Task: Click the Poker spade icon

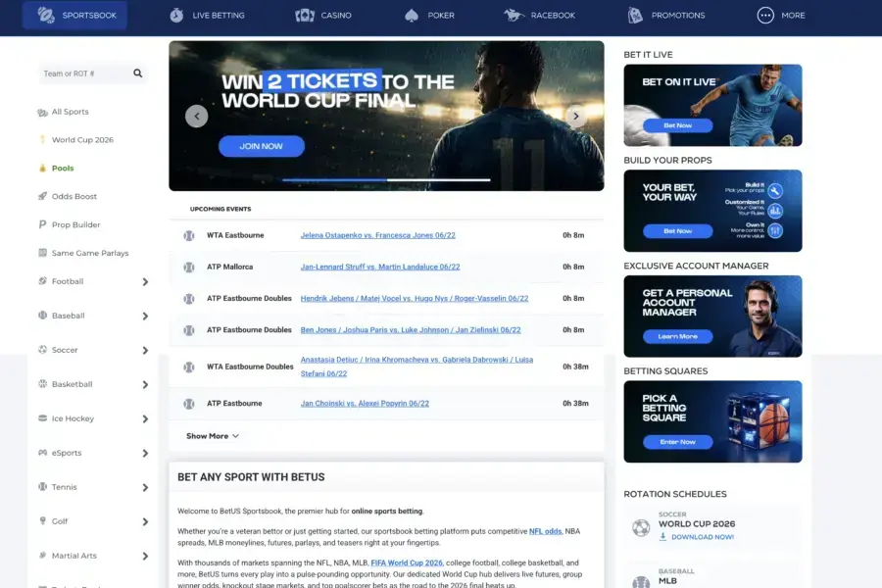Action: click(412, 16)
